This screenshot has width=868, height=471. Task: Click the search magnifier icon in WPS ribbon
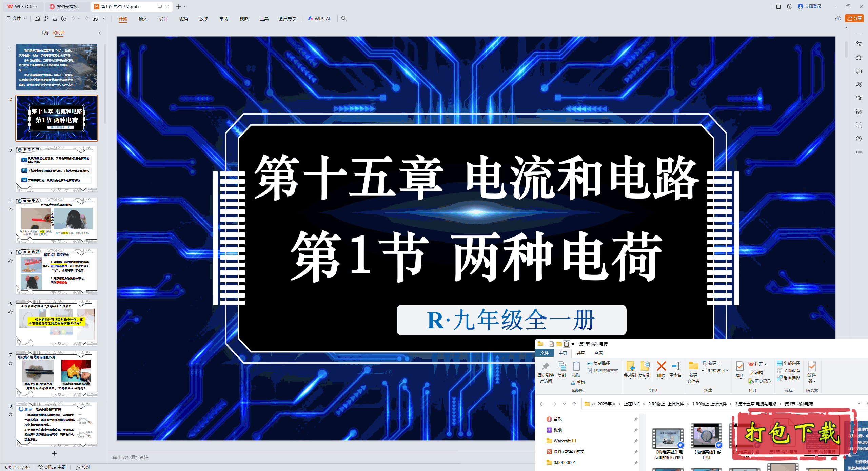tap(344, 19)
